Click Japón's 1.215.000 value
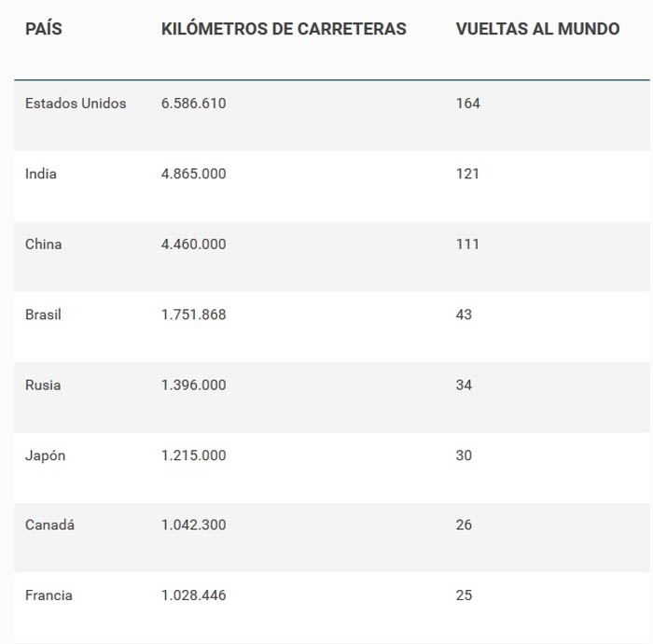 194,455
